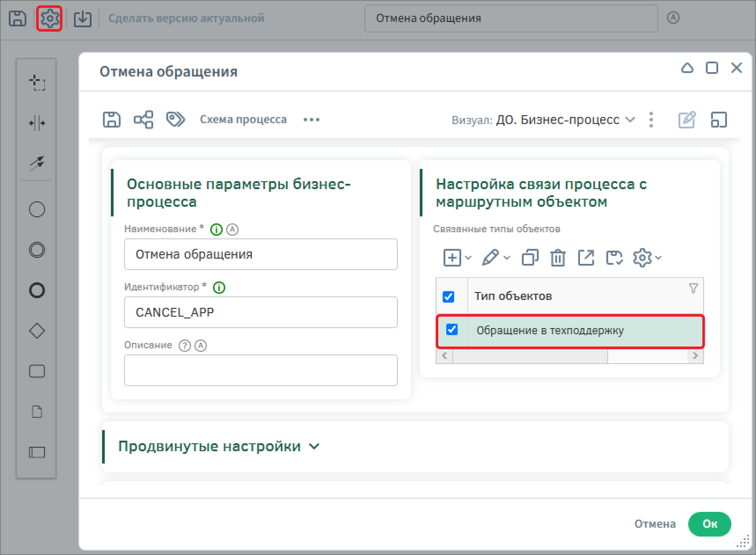Viewport: 756px width, 555px height.
Task: Click the filter icon in 'Тип объектов' column
Action: coord(693,288)
